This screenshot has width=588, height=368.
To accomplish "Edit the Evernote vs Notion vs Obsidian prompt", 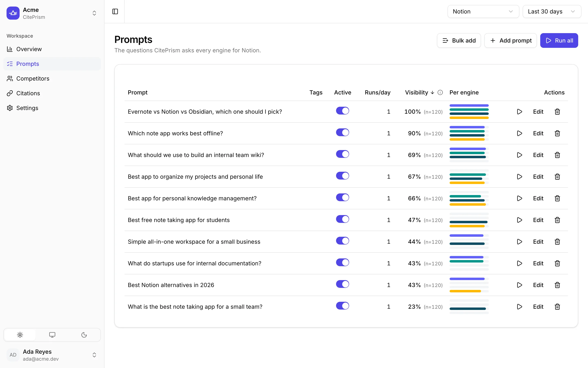I will 538,112.
